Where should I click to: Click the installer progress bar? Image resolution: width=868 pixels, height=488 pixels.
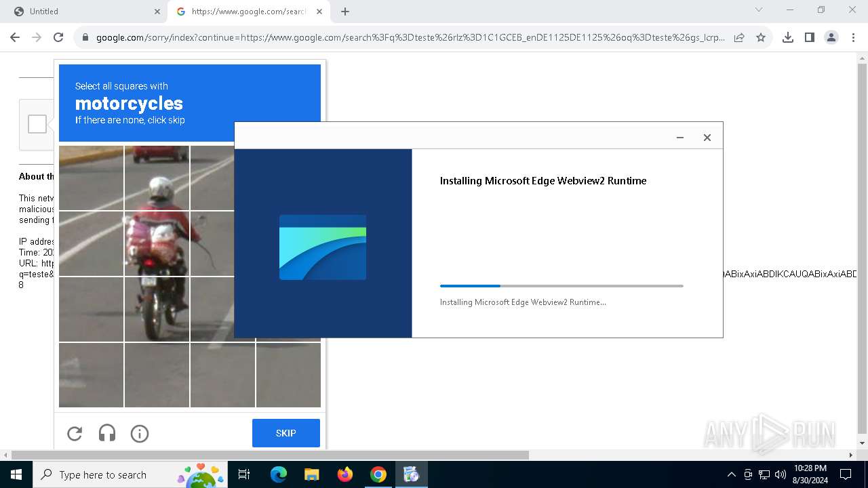click(x=561, y=286)
